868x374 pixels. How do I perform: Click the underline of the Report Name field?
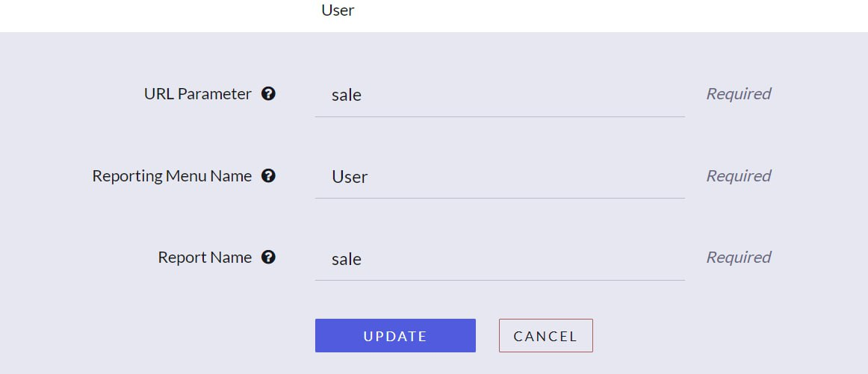coord(500,280)
